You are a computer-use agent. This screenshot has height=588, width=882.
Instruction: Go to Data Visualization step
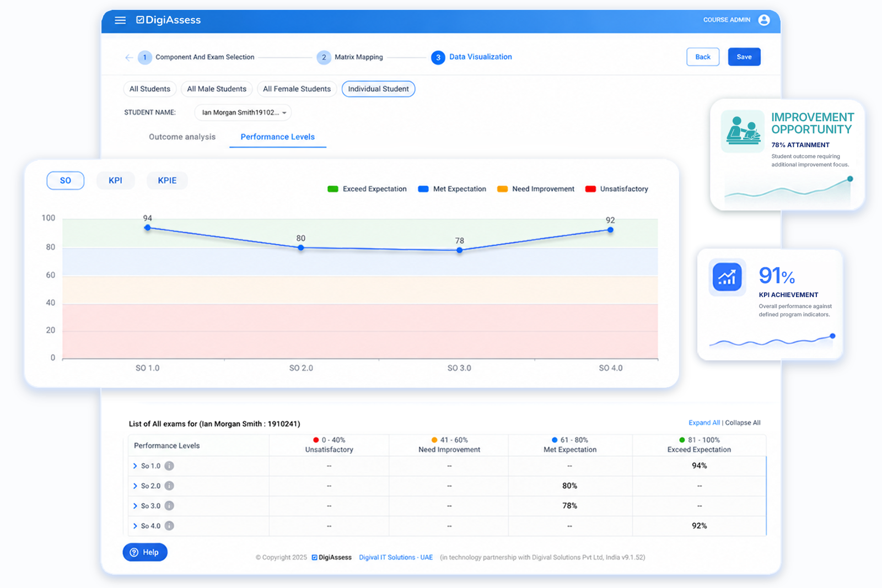click(x=481, y=57)
